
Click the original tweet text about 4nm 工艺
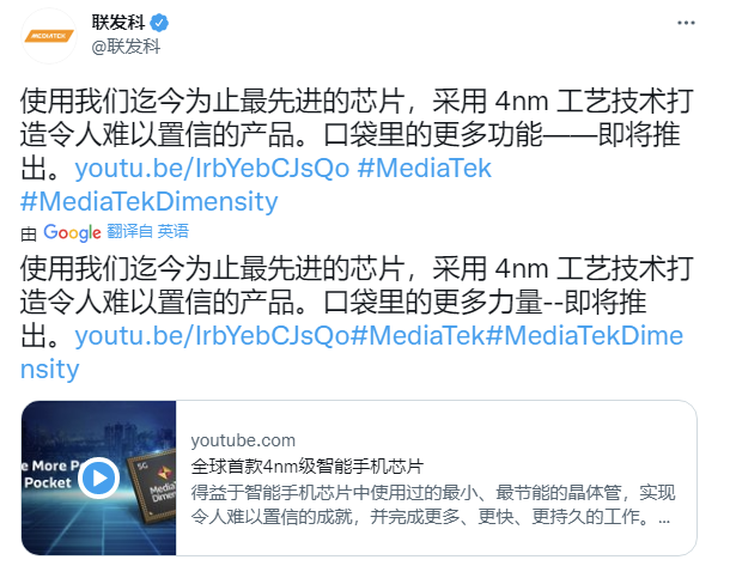357,135
